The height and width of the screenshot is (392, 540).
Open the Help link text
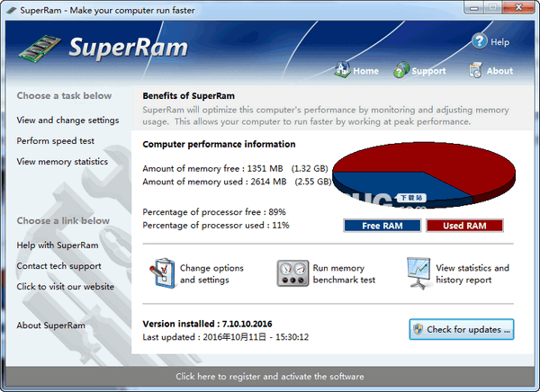pyautogui.click(x=499, y=42)
